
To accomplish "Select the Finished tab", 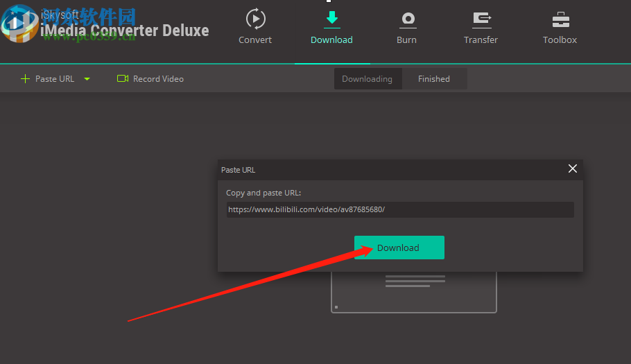I will click(434, 79).
